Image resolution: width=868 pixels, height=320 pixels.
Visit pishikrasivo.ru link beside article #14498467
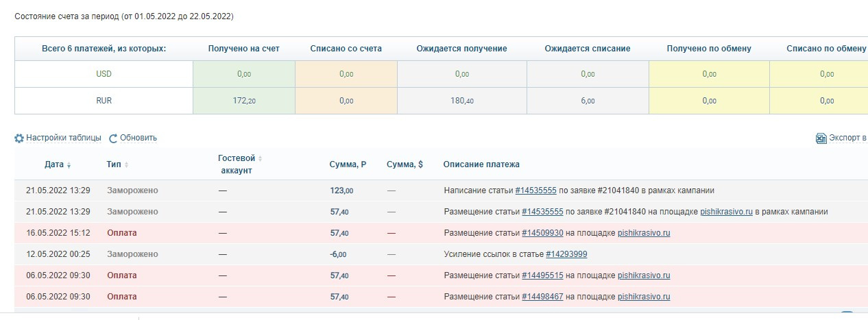tap(643, 297)
